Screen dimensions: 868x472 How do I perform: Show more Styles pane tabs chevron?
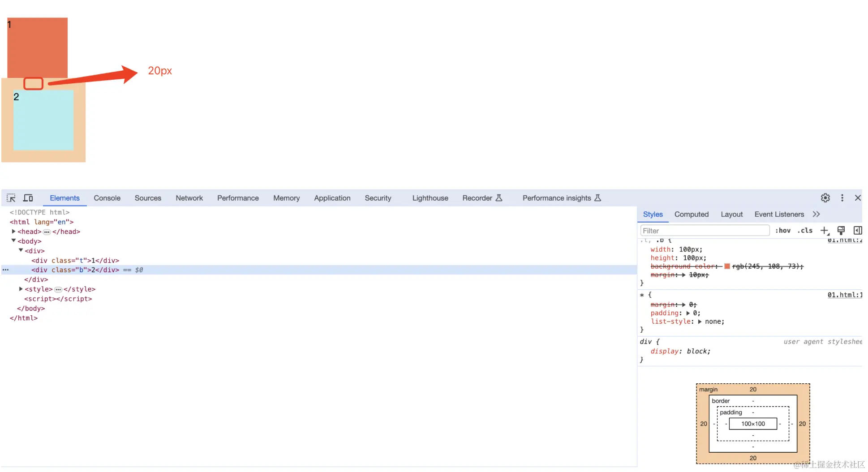(x=816, y=215)
